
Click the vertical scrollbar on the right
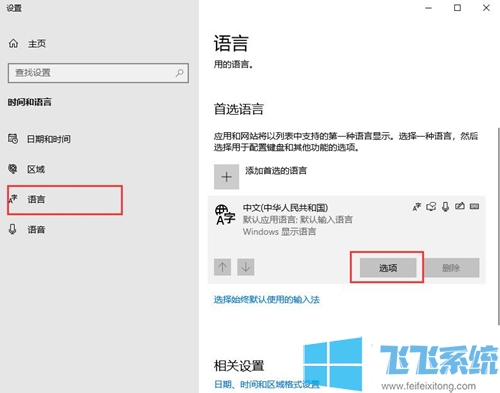click(498, 226)
